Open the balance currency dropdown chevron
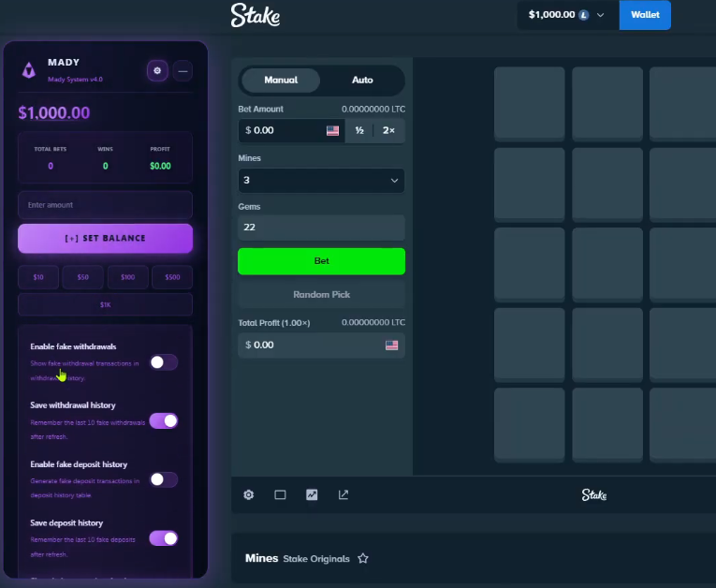The image size is (716, 588). pyautogui.click(x=601, y=15)
